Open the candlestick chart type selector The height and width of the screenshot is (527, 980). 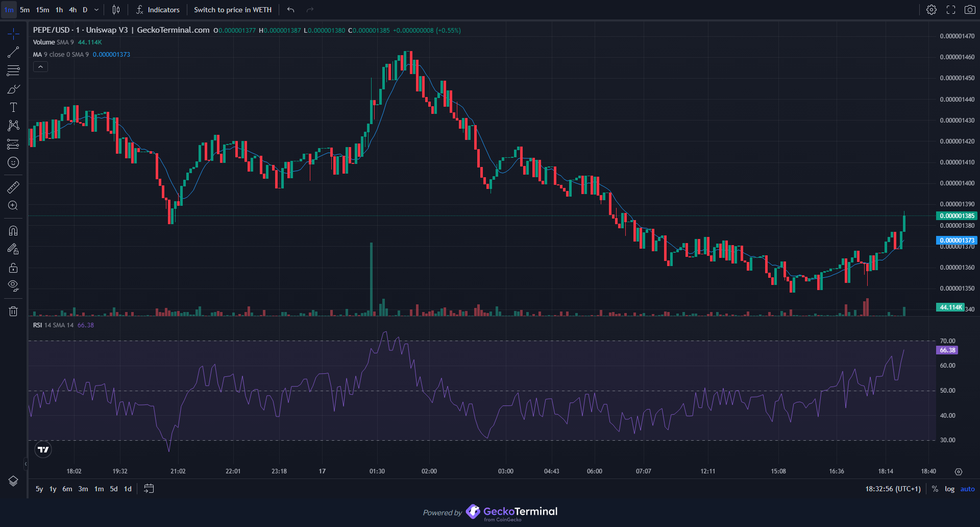pyautogui.click(x=116, y=10)
